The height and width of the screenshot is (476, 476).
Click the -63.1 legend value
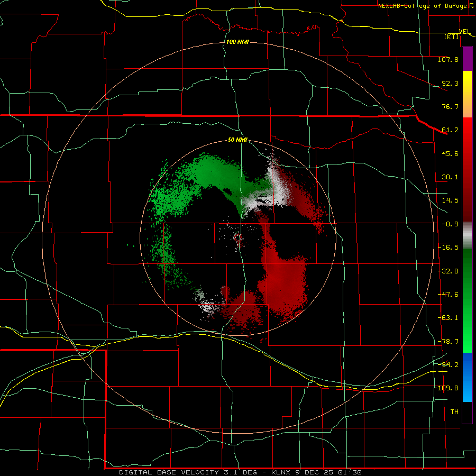tap(448, 318)
